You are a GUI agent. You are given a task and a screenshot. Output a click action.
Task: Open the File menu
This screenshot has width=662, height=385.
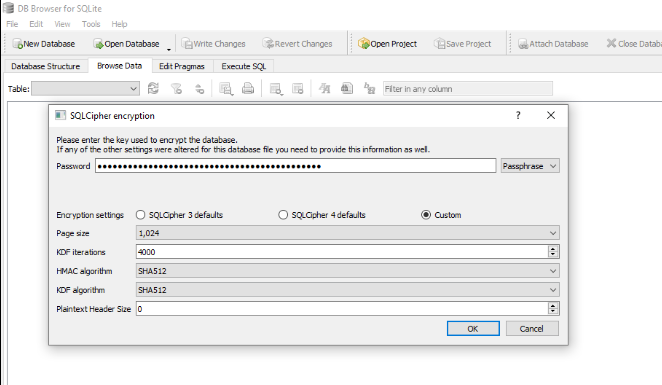pyautogui.click(x=12, y=24)
